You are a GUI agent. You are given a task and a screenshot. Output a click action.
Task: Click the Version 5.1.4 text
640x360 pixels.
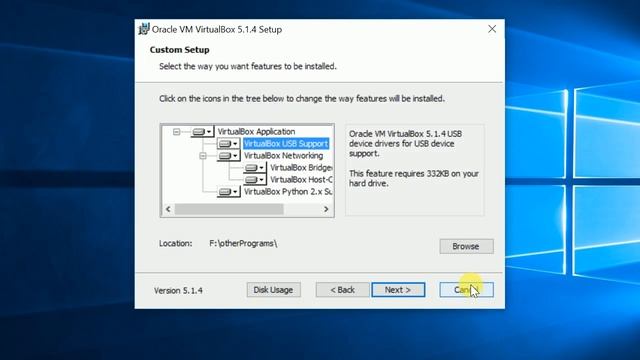point(178,291)
